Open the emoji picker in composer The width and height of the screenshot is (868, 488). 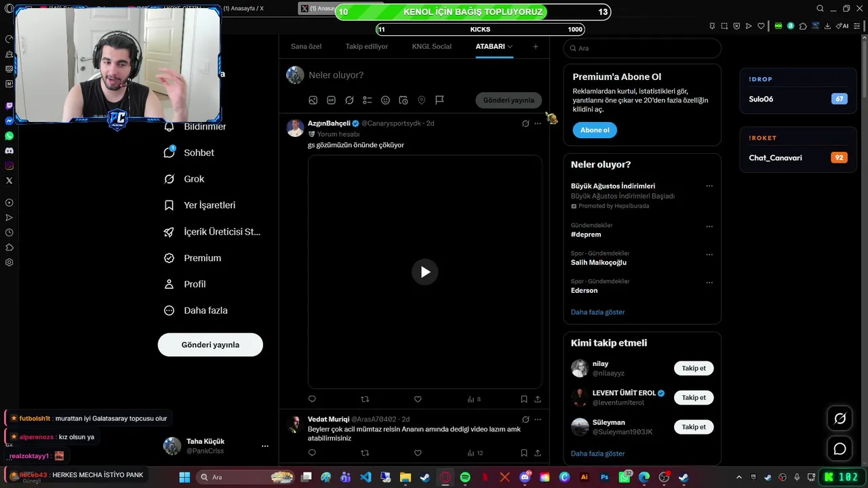click(x=385, y=100)
